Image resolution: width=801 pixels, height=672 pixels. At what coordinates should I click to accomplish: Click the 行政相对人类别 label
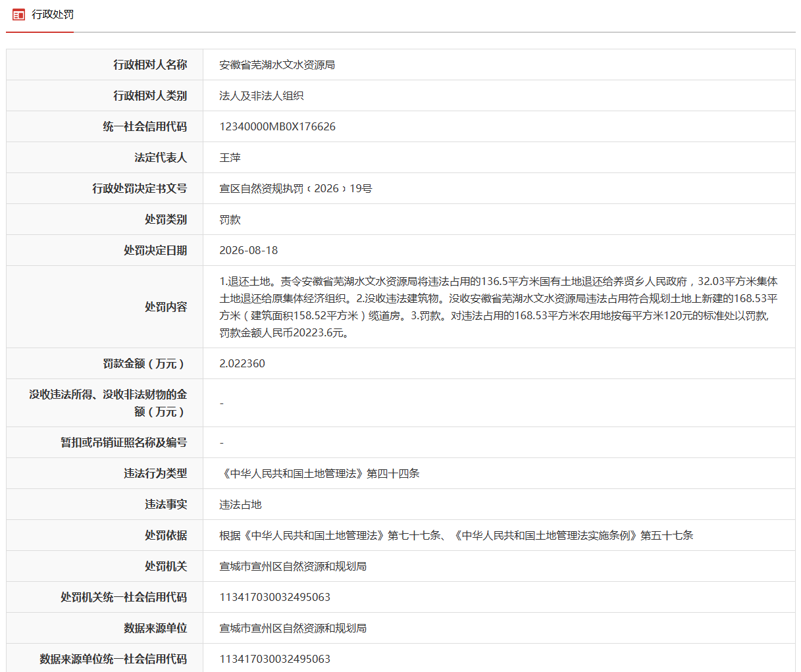(x=150, y=95)
